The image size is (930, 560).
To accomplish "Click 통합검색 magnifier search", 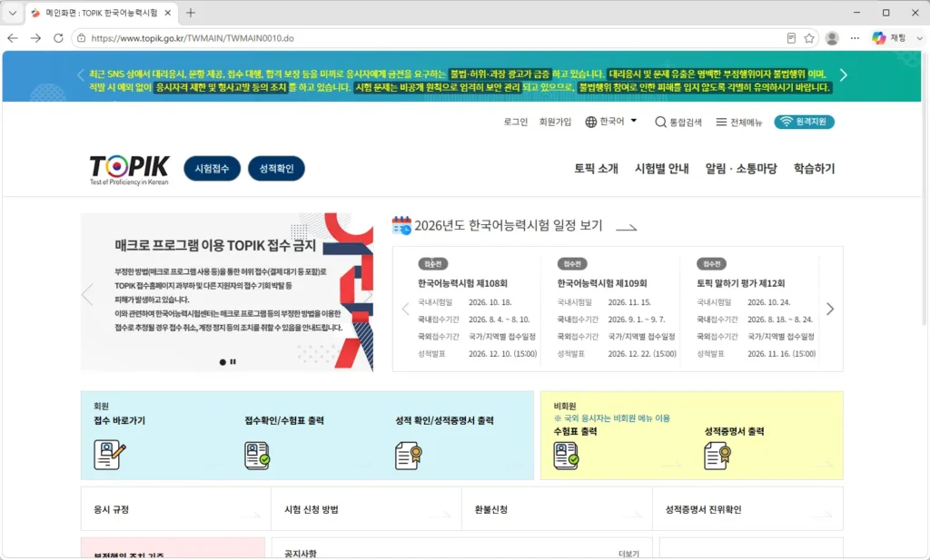I will [x=678, y=122].
